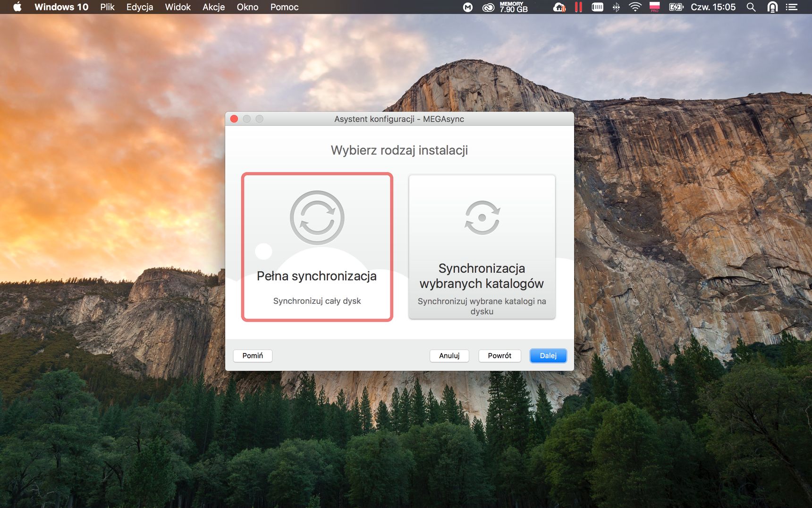Open the battery status menu
The width and height of the screenshot is (812, 508).
point(676,7)
